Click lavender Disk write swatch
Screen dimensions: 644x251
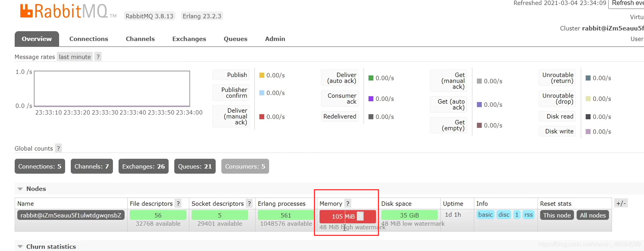pyautogui.click(x=588, y=131)
